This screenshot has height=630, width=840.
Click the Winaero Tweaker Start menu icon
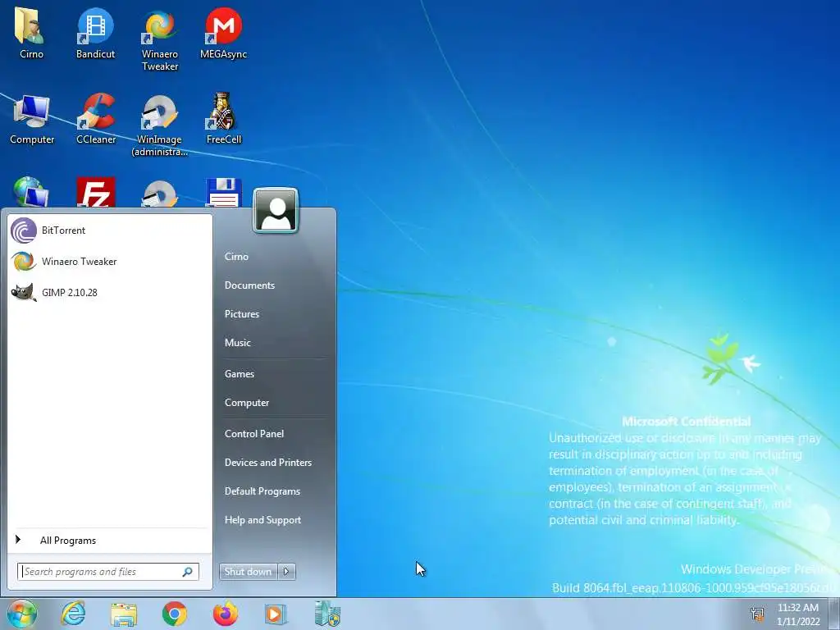coord(24,262)
